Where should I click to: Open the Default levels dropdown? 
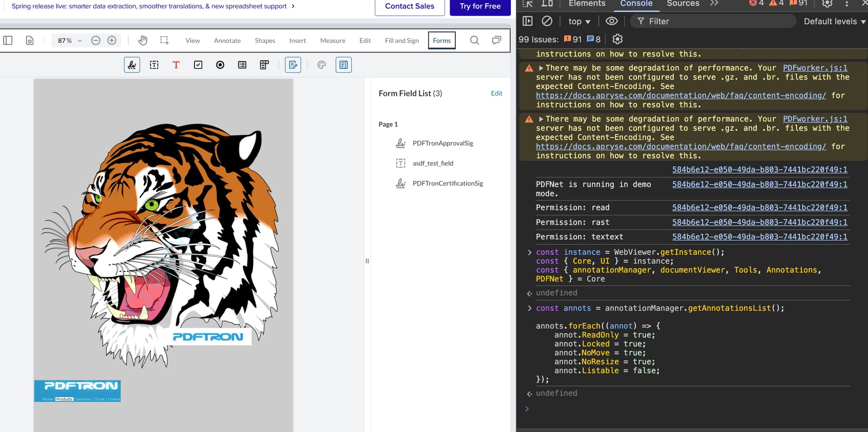(x=835, y=21)
